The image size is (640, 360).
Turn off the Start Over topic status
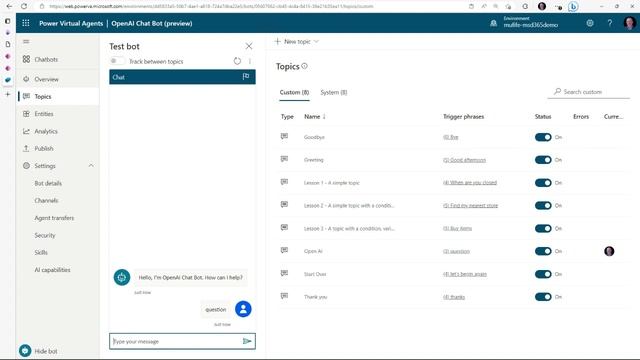(x=543, y=274)
